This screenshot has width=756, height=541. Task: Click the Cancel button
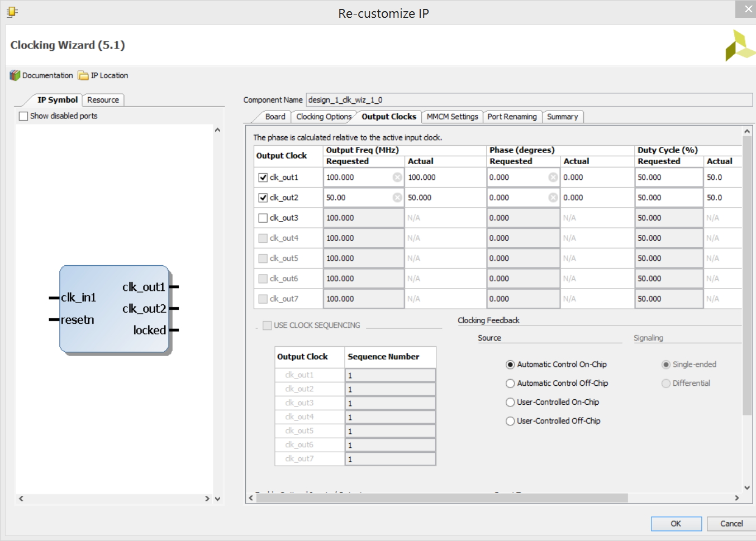pos(731,524)
